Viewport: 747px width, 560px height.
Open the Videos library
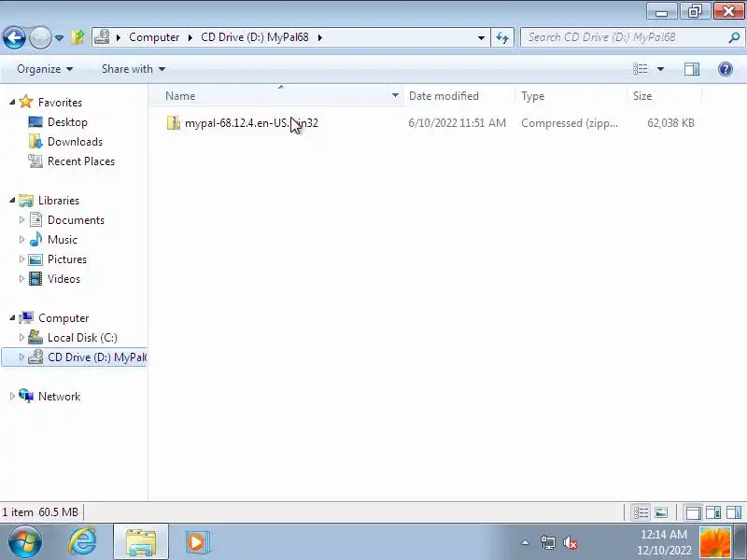pos(63,278)
